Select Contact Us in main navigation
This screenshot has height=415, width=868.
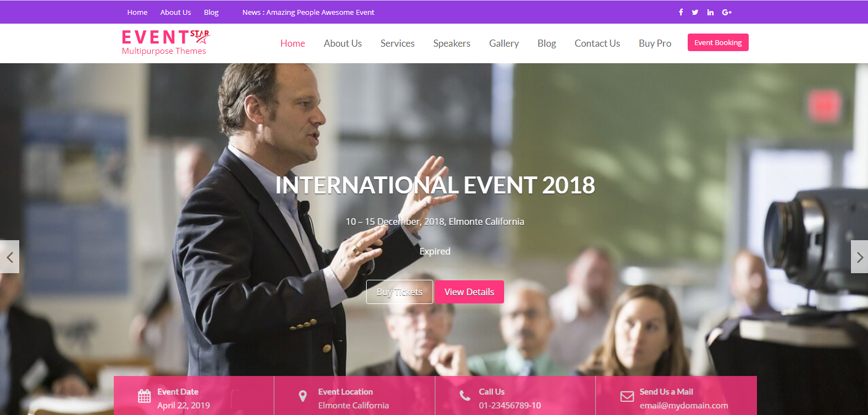(598, 43)
